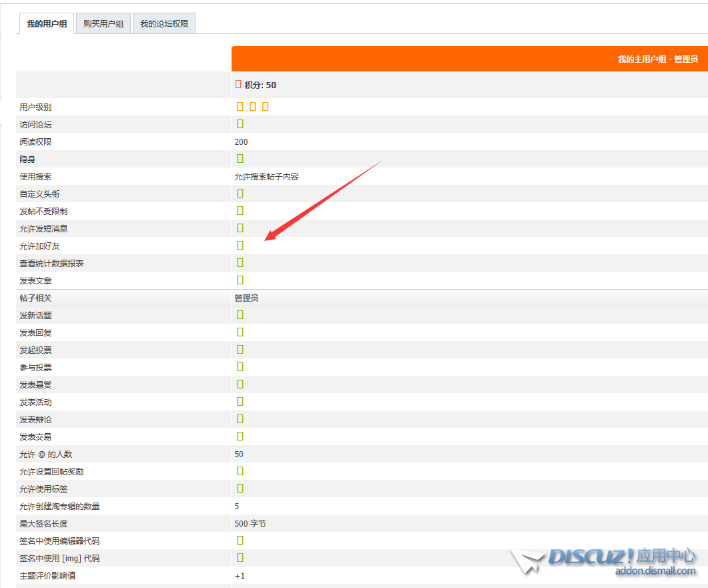Screen dimensions: 708x588
Task: Switch to the 我的用户组 tab
Action: click(46, 24)
